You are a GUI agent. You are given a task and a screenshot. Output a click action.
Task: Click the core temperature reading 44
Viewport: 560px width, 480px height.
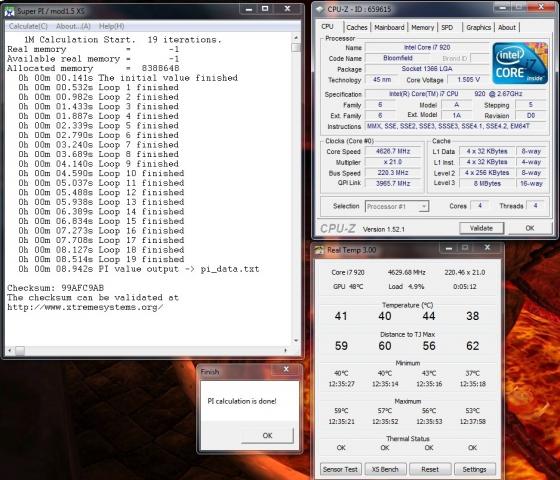[429, 316]
